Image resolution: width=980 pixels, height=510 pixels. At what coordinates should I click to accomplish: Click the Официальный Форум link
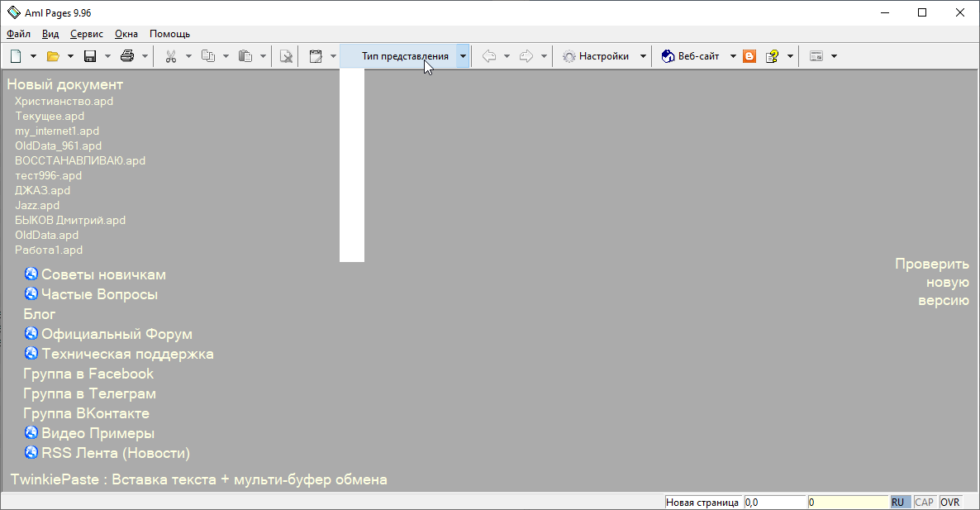(117, 335)
